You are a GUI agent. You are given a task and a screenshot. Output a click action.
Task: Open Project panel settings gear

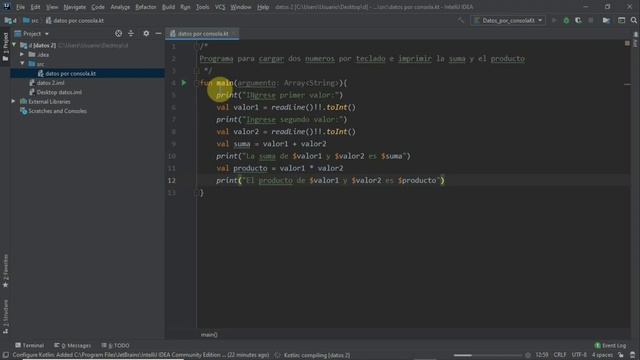146,33
